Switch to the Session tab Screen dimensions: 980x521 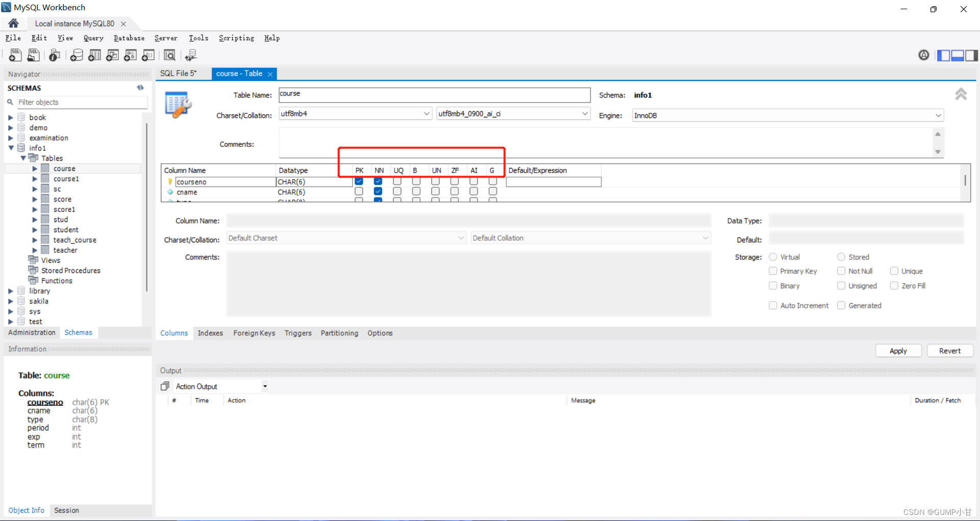[66, 510]
